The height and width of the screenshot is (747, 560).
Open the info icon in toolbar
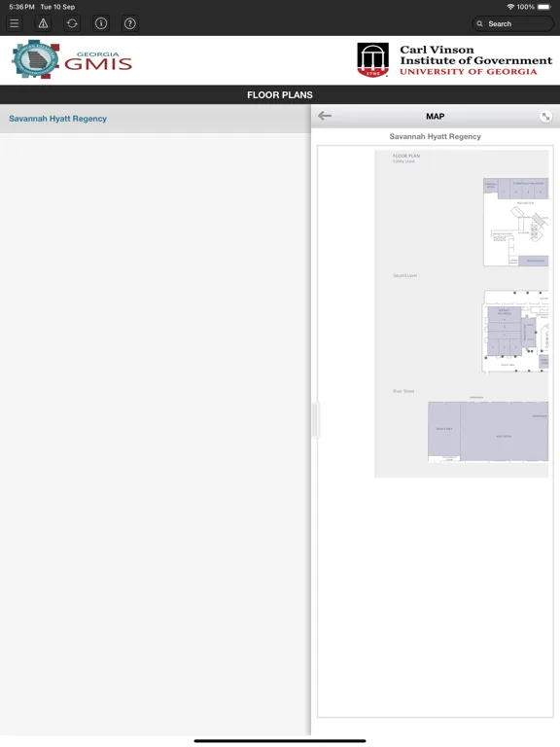point(101,23)
